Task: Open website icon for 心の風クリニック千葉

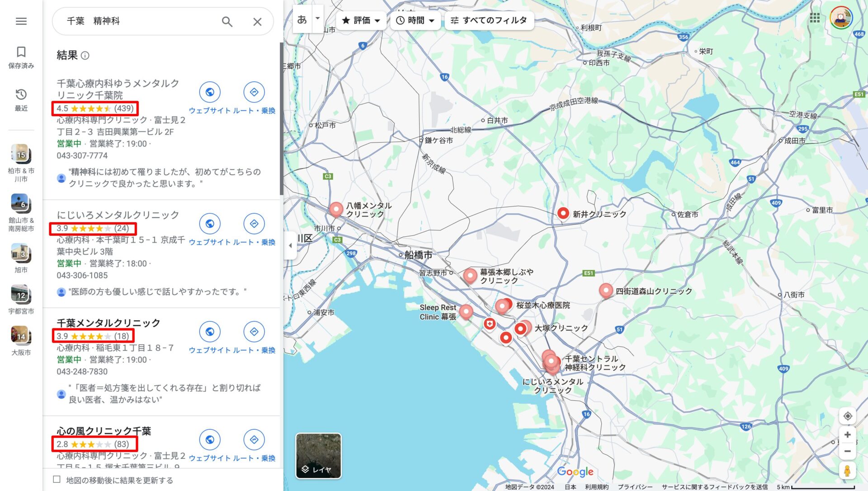Action: [x=210, y=440]
